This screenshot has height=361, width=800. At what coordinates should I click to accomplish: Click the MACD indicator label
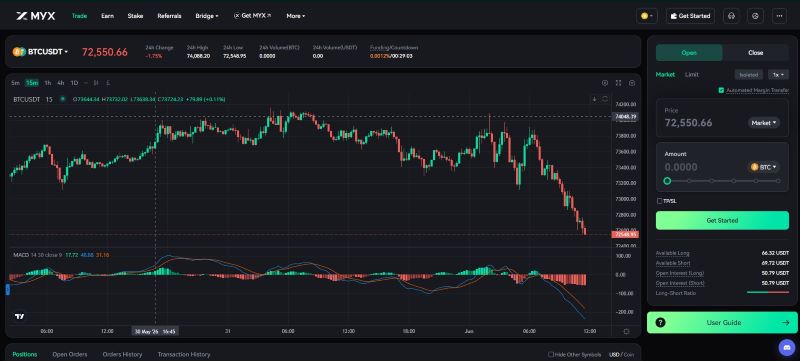pyautogui.click(x=20, y=254)
